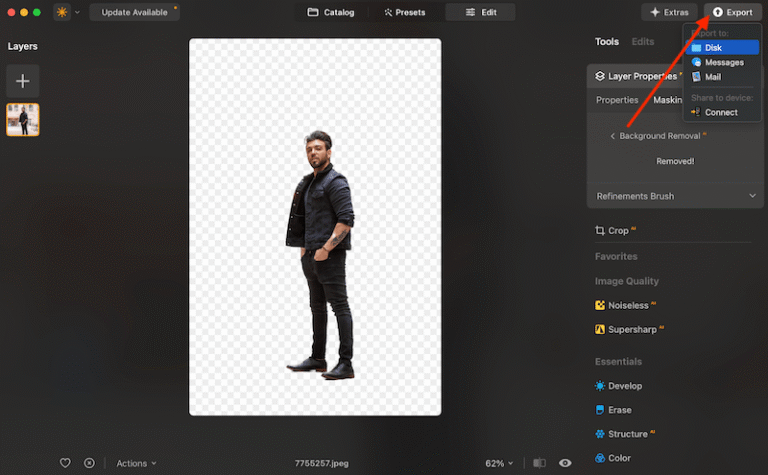Screen dimensions: 768x475
Task: Click the Luminar sun logo icon
Action: pos(62,12)
